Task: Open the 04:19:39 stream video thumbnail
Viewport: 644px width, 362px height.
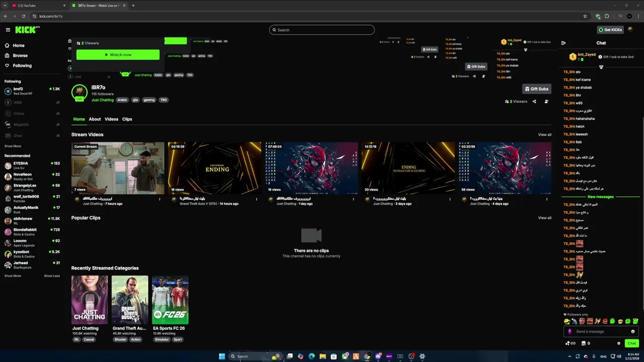Action: 215,168
